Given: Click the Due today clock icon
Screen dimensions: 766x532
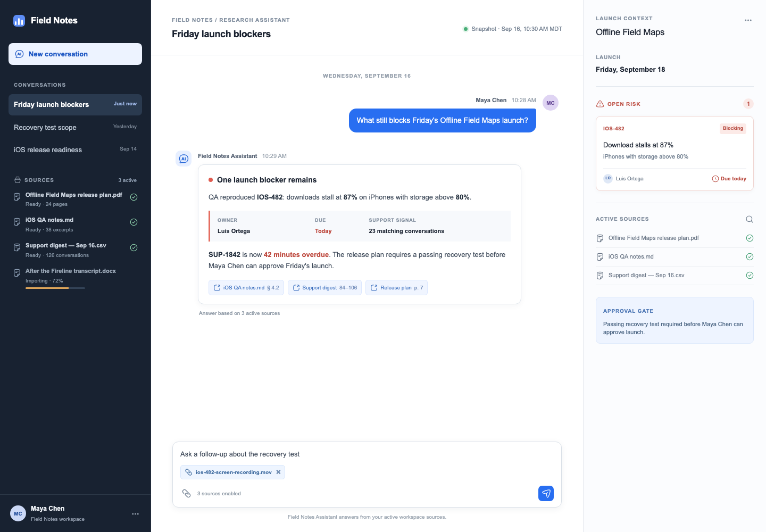Looking at the screenshot, I should click(715, 179).
